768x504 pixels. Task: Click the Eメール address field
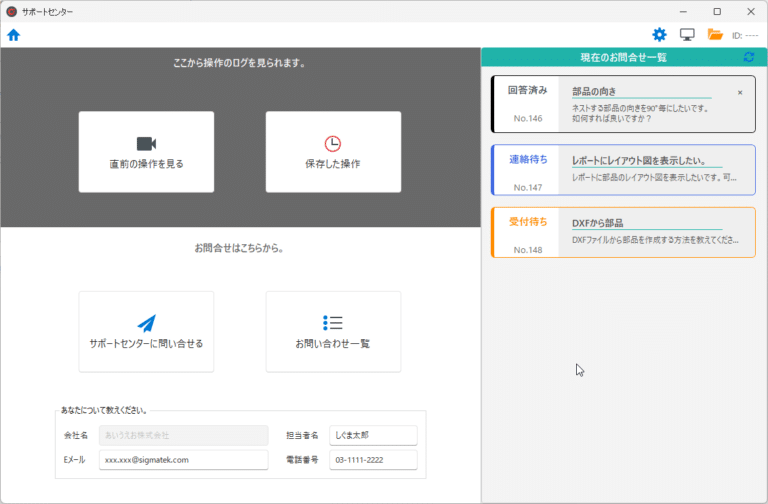click(184, 459)
